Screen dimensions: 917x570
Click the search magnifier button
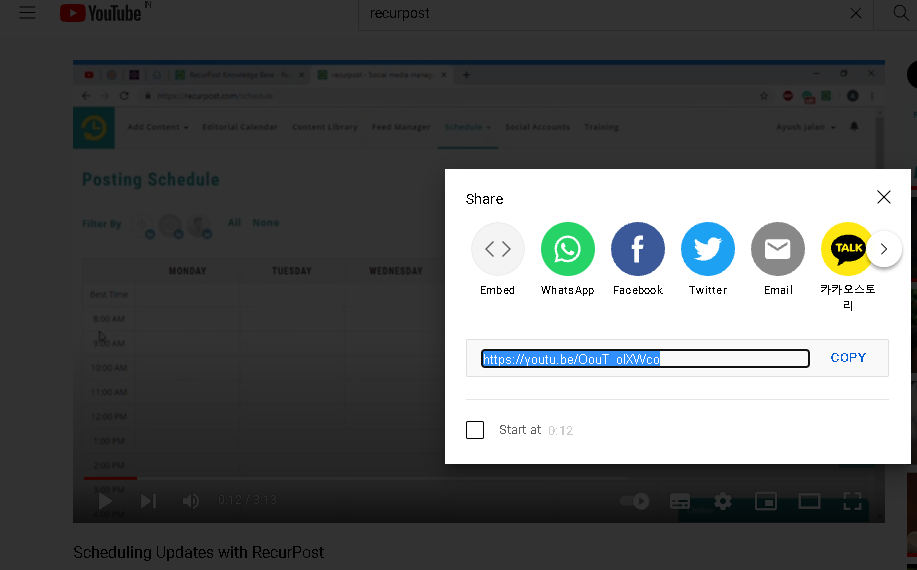(x=901, y=13)
